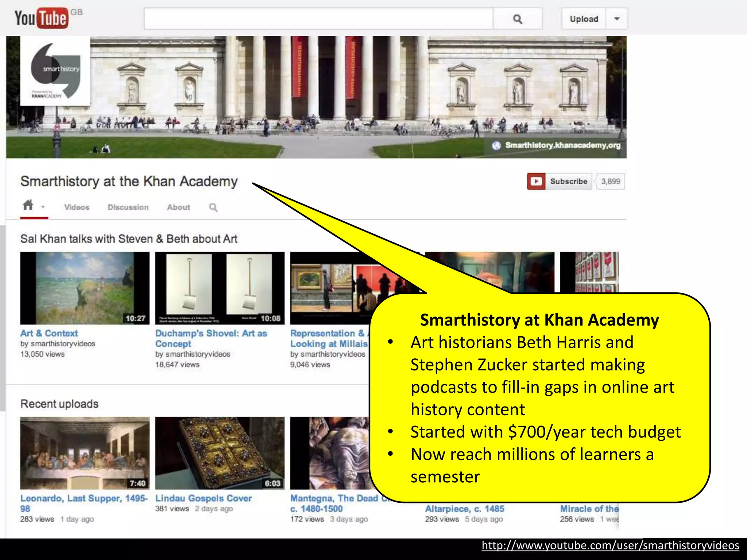Click the search magnifier button
This screenshot has height=560, width=747.
518,19
